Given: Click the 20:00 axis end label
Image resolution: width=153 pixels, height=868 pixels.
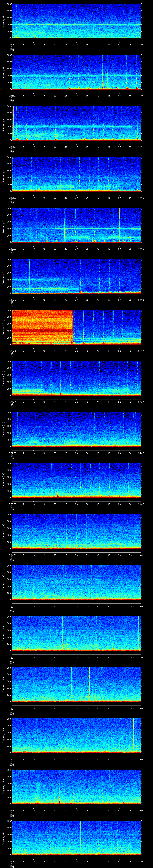Looking at the screenshot, I should 141,300.
